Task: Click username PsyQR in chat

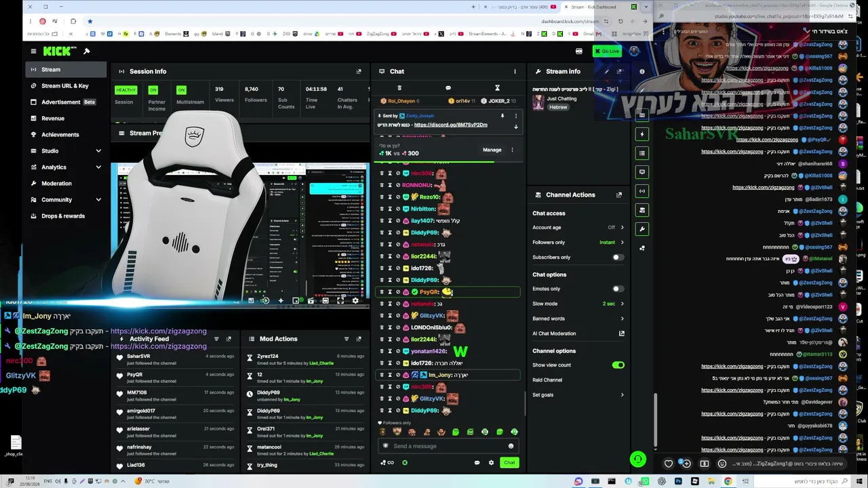Action: (x=429, y=292)
